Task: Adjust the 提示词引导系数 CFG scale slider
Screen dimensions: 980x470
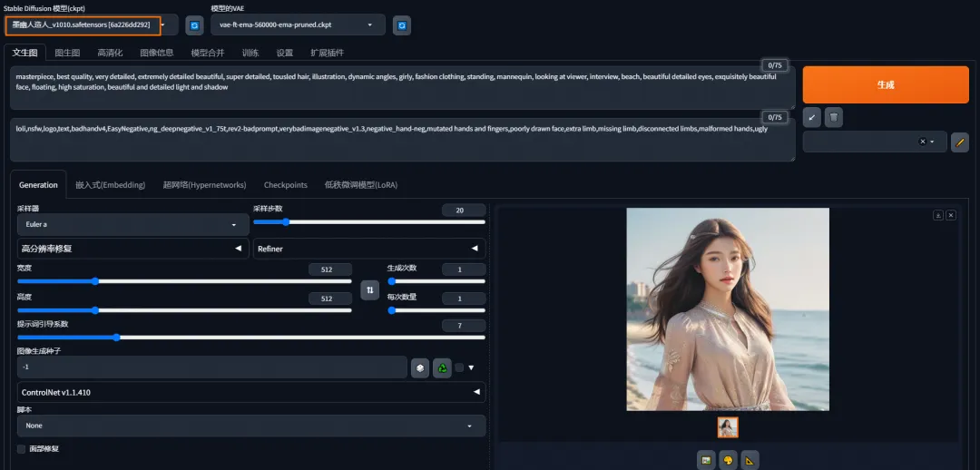Action: point(251,338)
